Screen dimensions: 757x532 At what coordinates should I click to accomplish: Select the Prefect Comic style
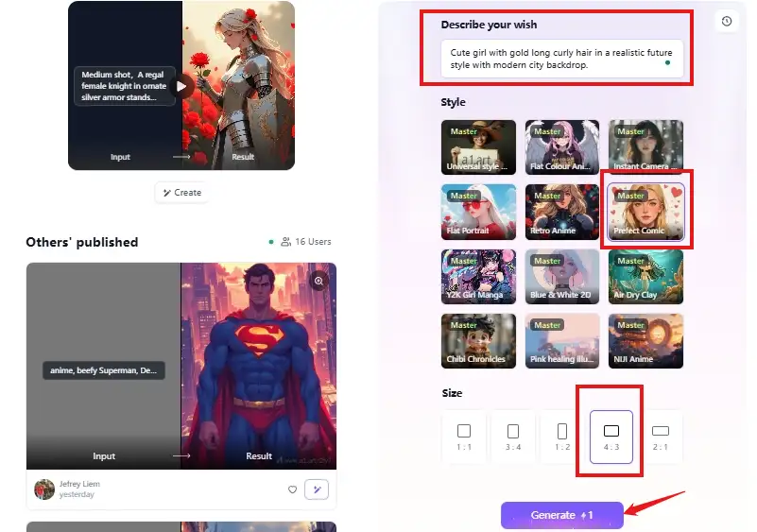pyautogui.click(x=645, y=212)
